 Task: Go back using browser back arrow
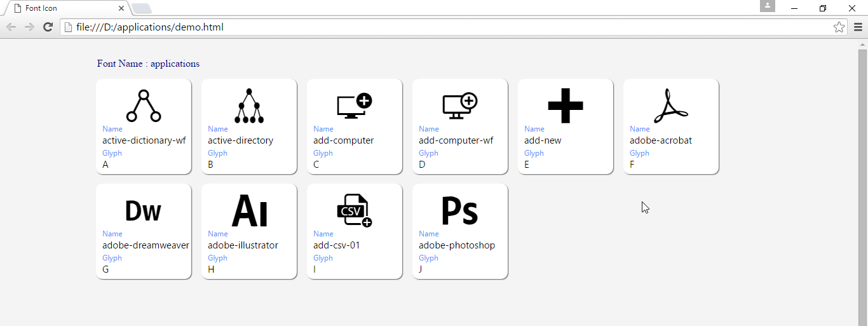[11, 27]
